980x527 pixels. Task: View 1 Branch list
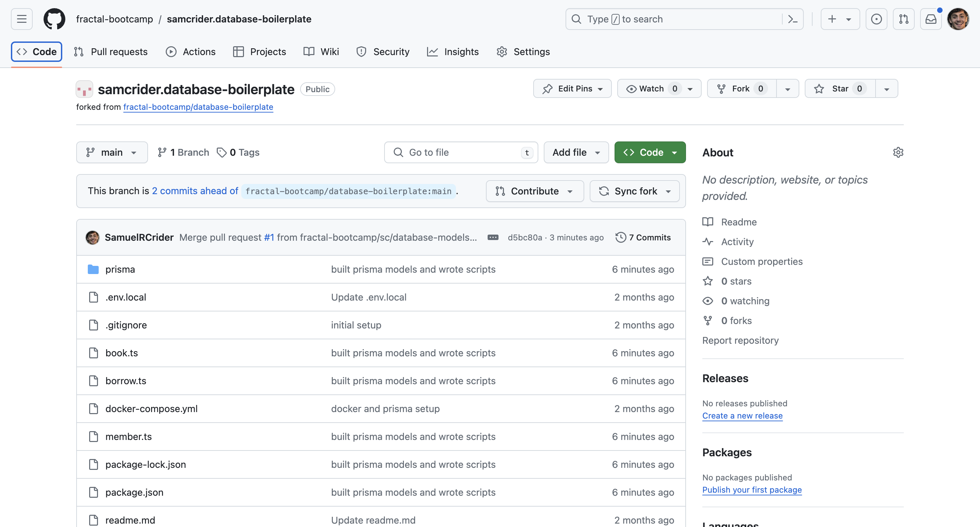click(183, 152)
